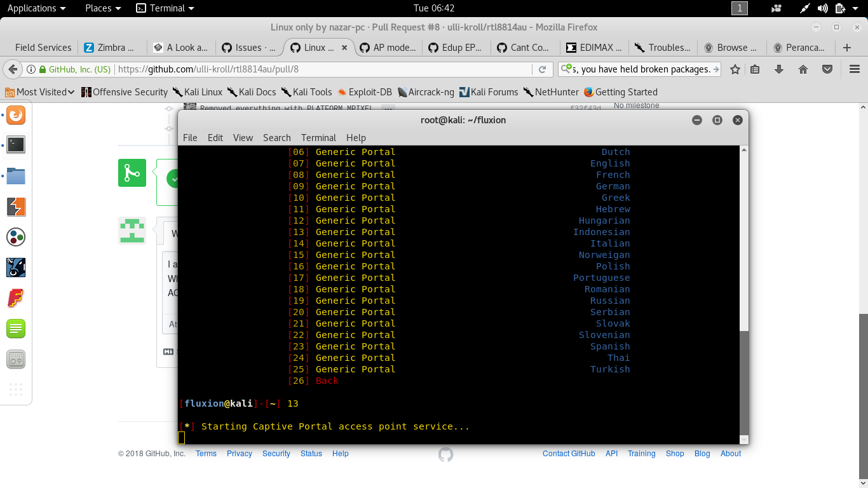This screenshot has width=868, height=488.
Task: Click the Indonesian language row
Action: point(459,232)
